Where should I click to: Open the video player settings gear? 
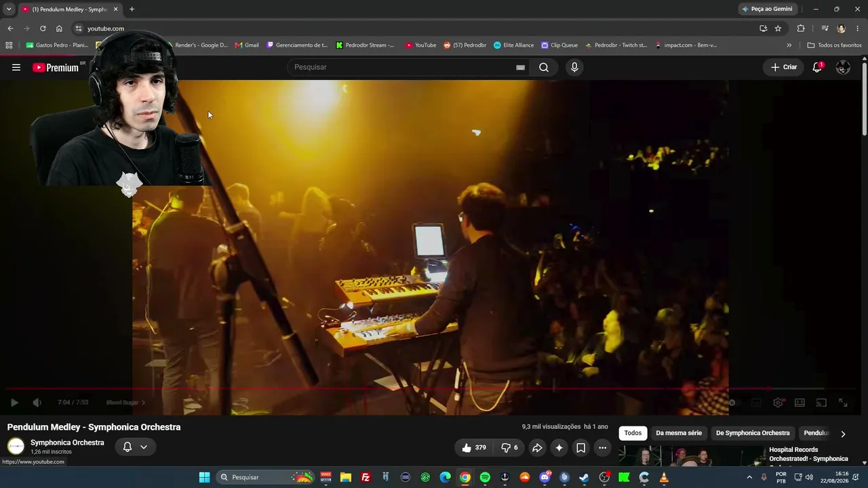[778, 403]
